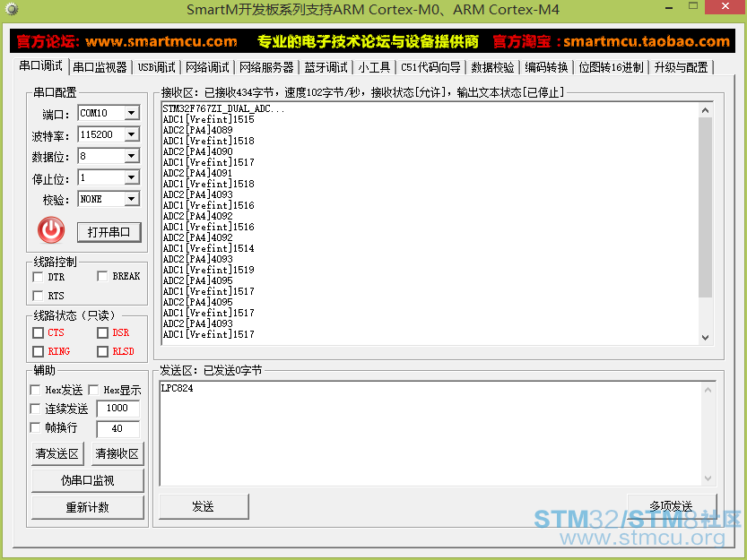This screenshot has height=560, width=747.
Task: Click the receive area scroll up arrow
Action: tap(705, 110)
